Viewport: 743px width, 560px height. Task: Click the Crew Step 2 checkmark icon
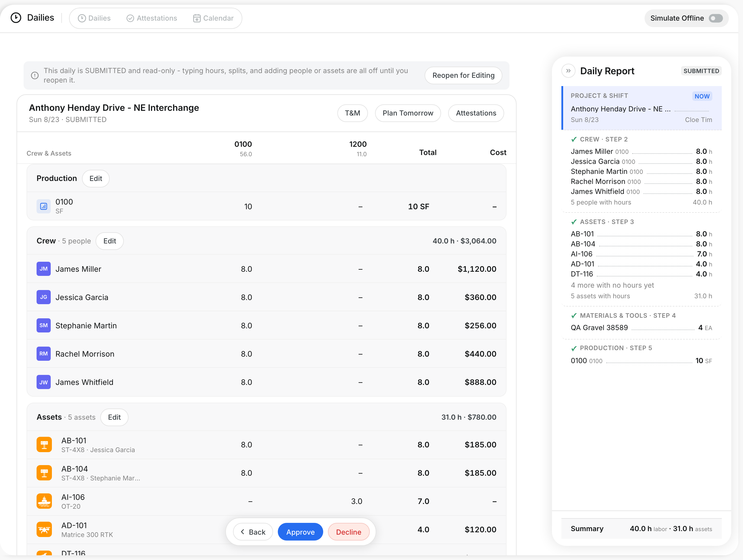[574, 139]
